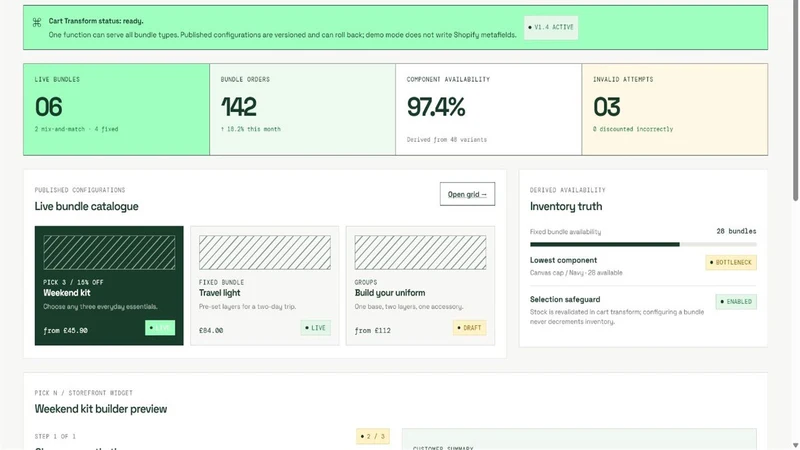Image resolution: width=800 pixels, height=450 pixels.
Task: Click "Derived from 48 variants" text
Action: pos(446,139)
